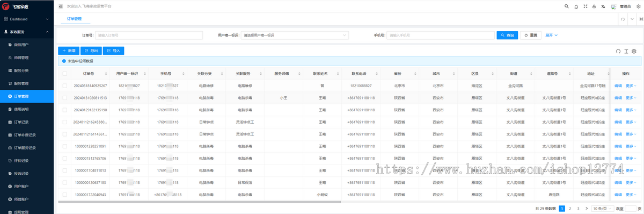Select row for order 2024031814092​5267
The width and height of the screenshot is (644, 214).
pyautogui.click(x=64, y=85)
